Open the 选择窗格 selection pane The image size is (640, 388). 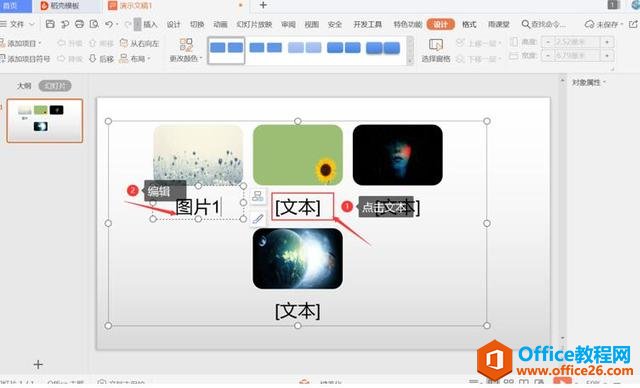pos(436,51)
